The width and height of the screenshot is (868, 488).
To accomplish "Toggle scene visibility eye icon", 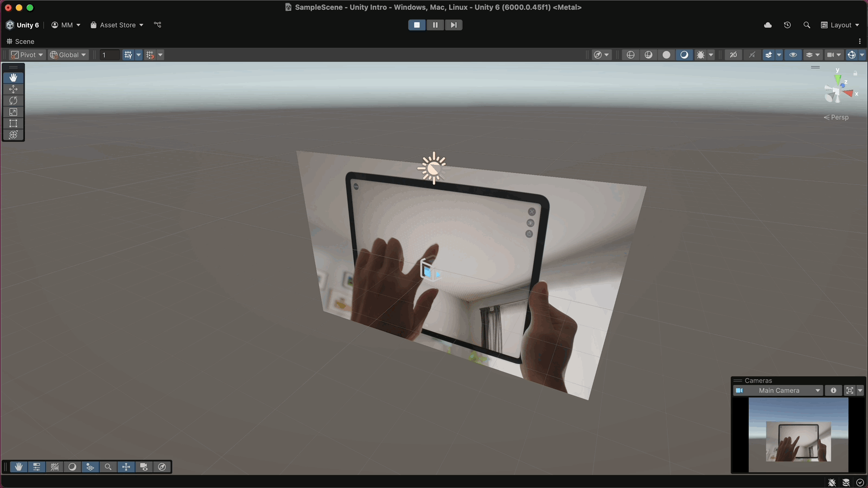I will click(793, 55).
